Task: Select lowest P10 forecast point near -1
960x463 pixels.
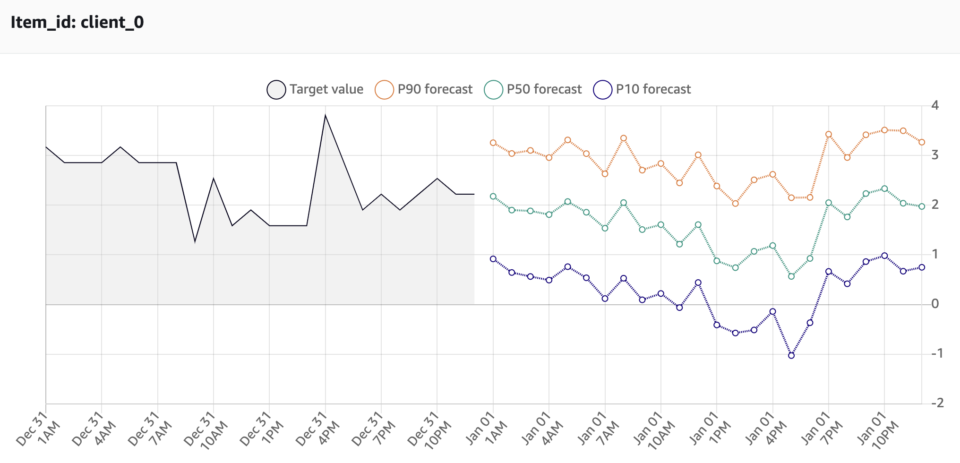Action: pos(791,355)
